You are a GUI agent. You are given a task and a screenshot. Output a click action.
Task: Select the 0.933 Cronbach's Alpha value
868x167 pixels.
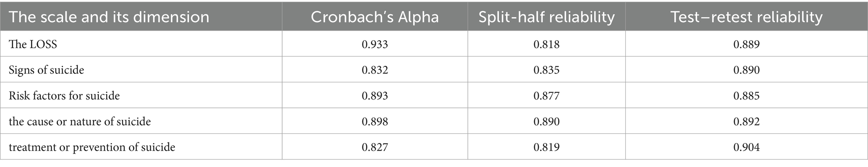tap(375, 44)
